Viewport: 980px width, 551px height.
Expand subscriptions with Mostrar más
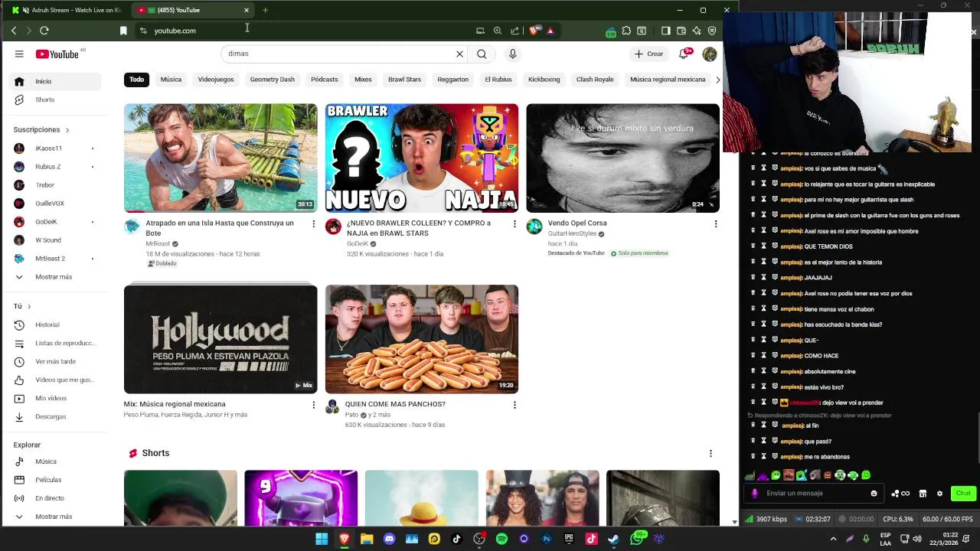coord(54,277)
